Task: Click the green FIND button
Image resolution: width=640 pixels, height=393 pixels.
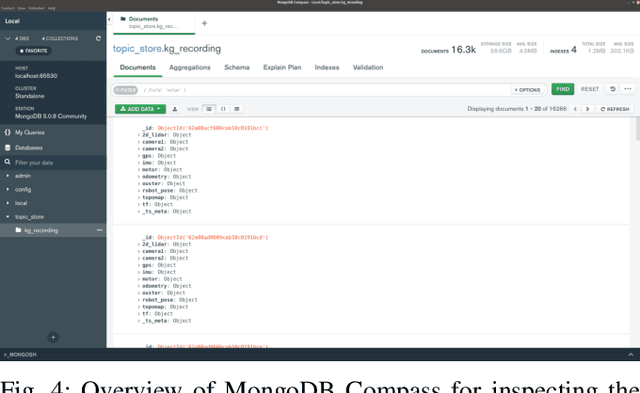Action: pyautogui.click(x=562, y=89)
